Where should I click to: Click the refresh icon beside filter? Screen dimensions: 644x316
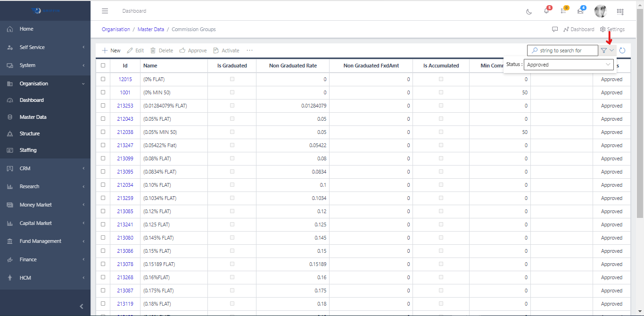[622, 50]
